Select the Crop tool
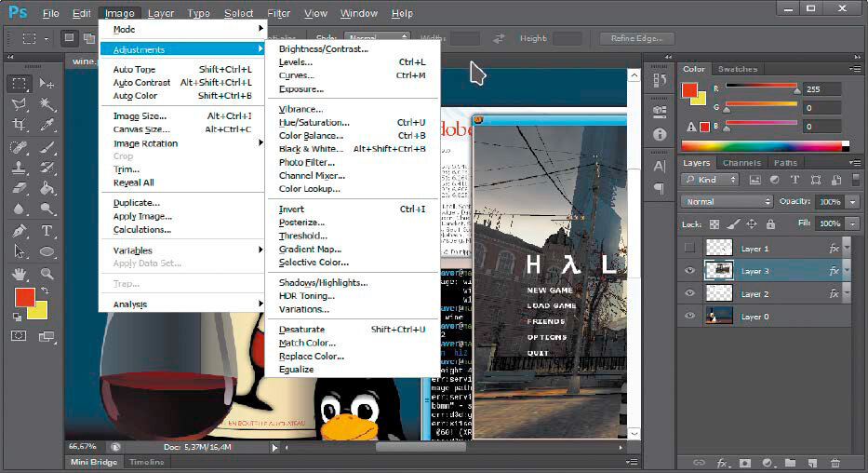The image size is (868, 473). pyautogui.click(x=20, y=125)
